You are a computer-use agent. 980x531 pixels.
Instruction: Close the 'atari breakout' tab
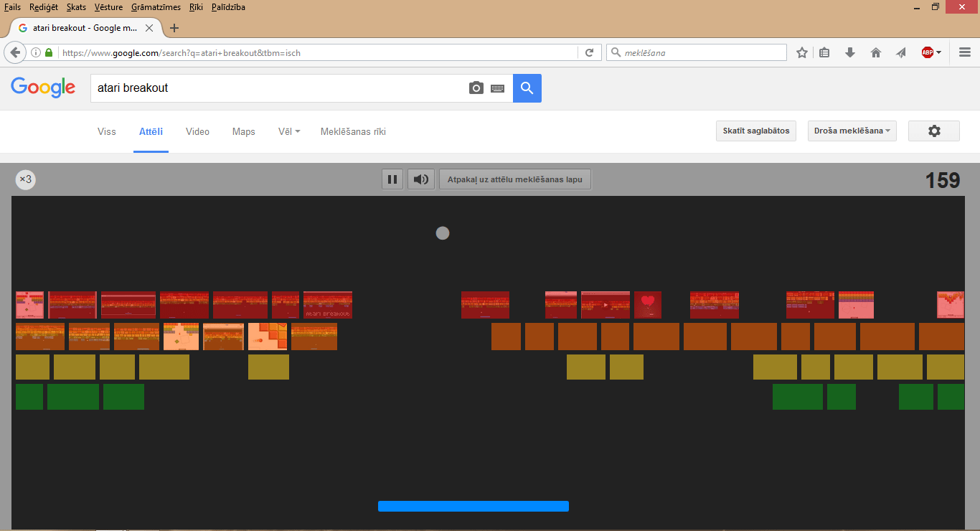[x=149, y=28]
